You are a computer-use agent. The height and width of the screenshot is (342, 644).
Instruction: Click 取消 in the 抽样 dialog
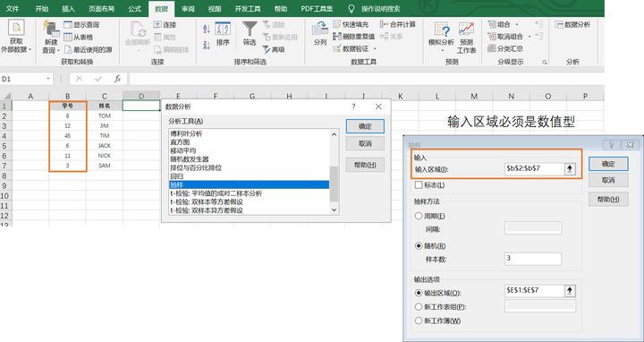[608, 180]
